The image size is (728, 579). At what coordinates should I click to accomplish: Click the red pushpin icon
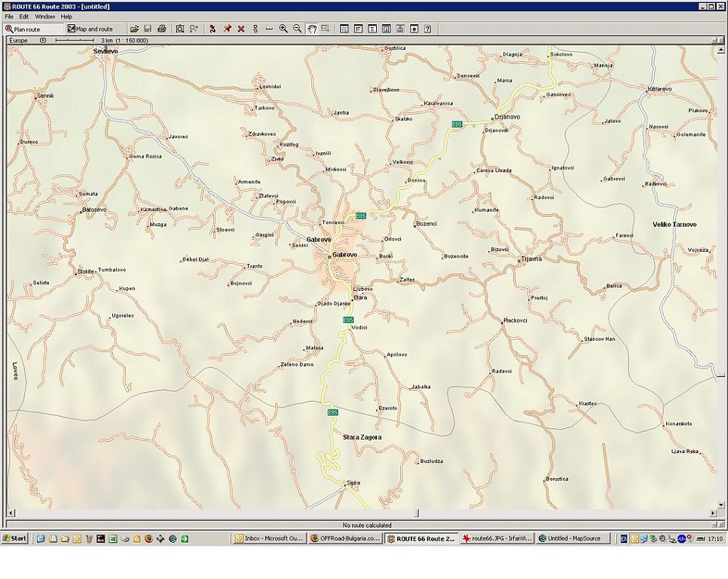pos(227,29)
